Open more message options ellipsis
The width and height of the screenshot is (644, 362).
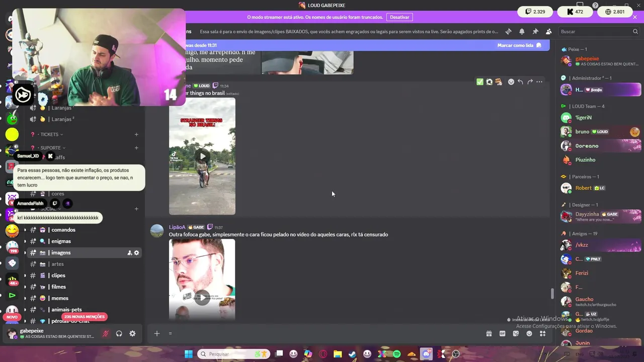pos(539,81)
